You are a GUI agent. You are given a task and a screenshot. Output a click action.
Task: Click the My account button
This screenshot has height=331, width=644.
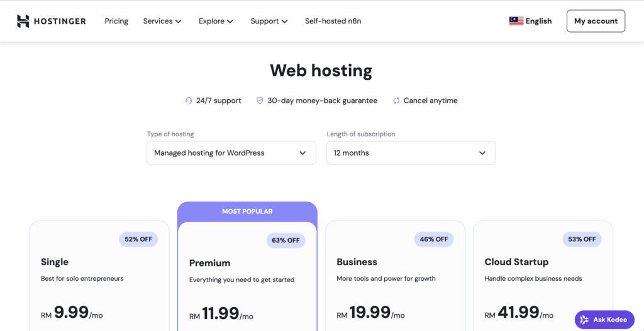595,21
